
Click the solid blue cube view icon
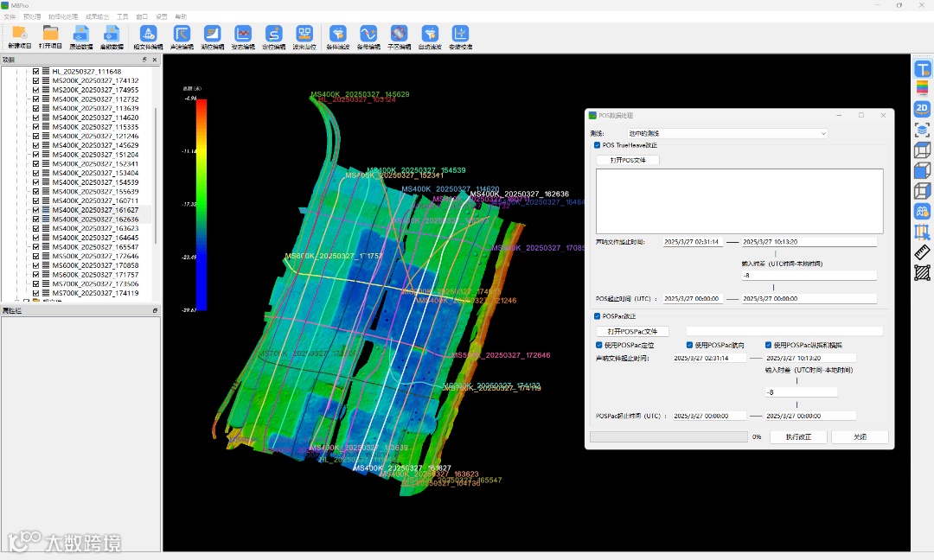coord(922,170)
